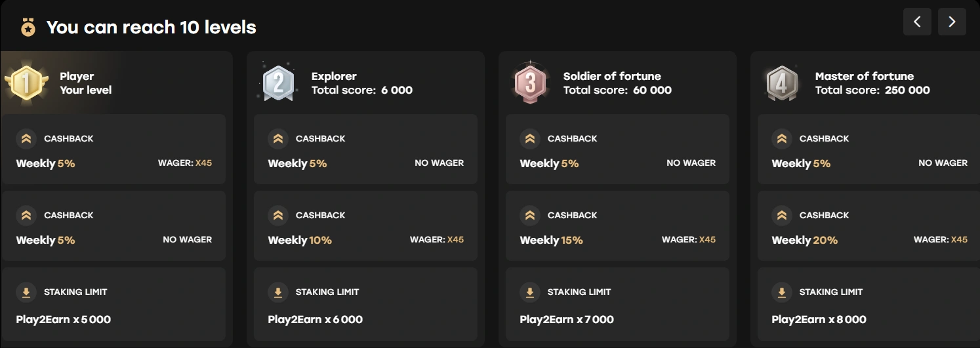Select the Play2Earn x 5 000 staking card
This screenshot has height=348, width=980.
113,304
